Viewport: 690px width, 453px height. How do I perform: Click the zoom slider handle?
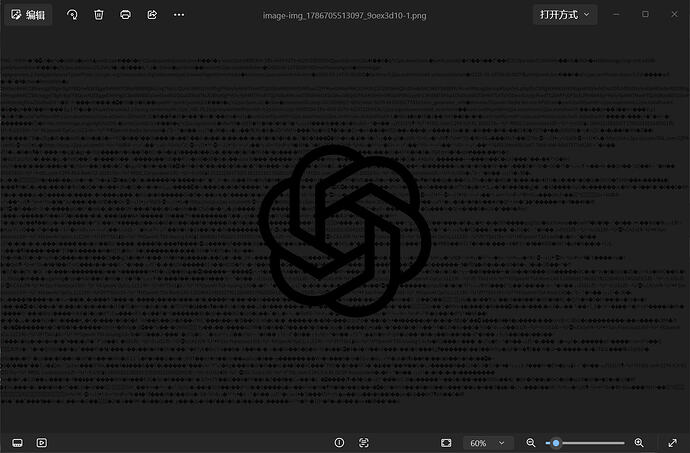click(x=556, y=443)
